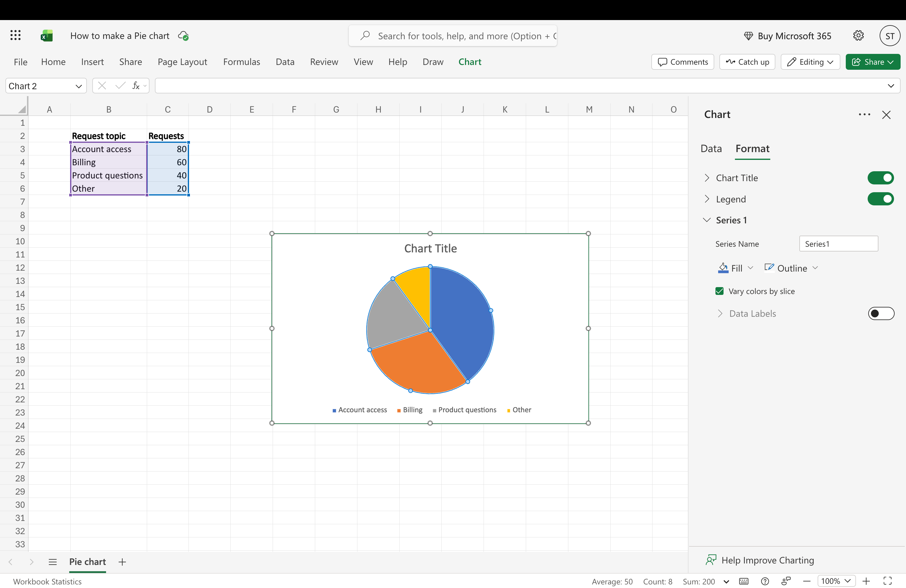Click the Catch up button

pos(747,62)
